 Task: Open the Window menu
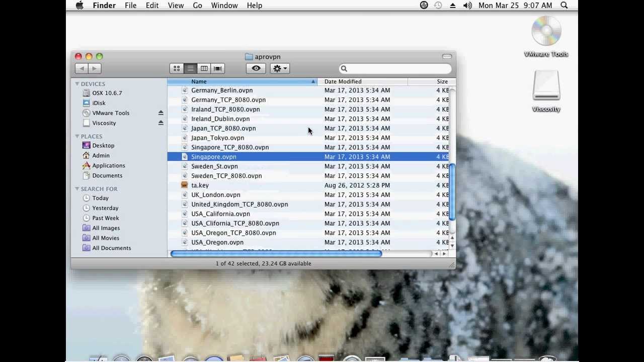coord(224,6)
